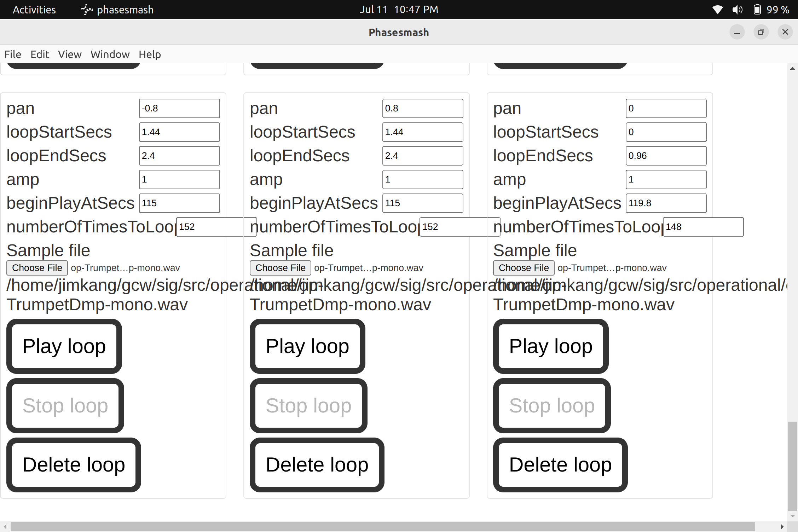798x532 pixels.
Task: Open the Window menu
Action: 110,54
